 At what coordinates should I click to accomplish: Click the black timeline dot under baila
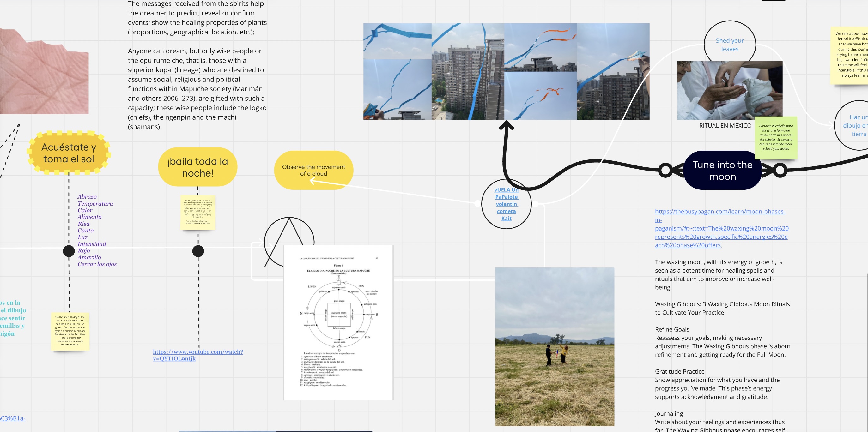pos(198,251)
